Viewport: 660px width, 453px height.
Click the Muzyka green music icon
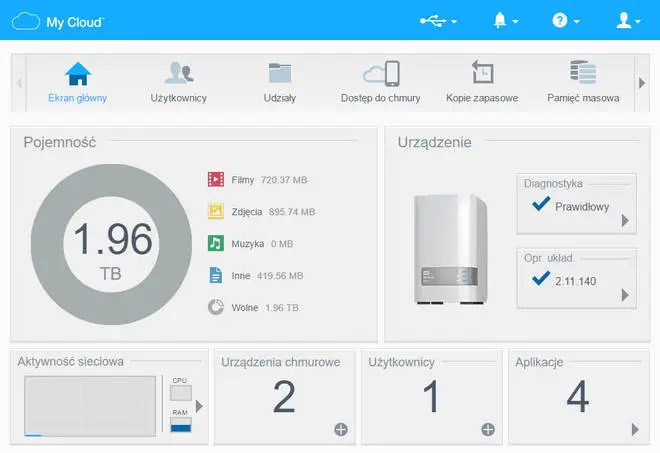[216, 243]
